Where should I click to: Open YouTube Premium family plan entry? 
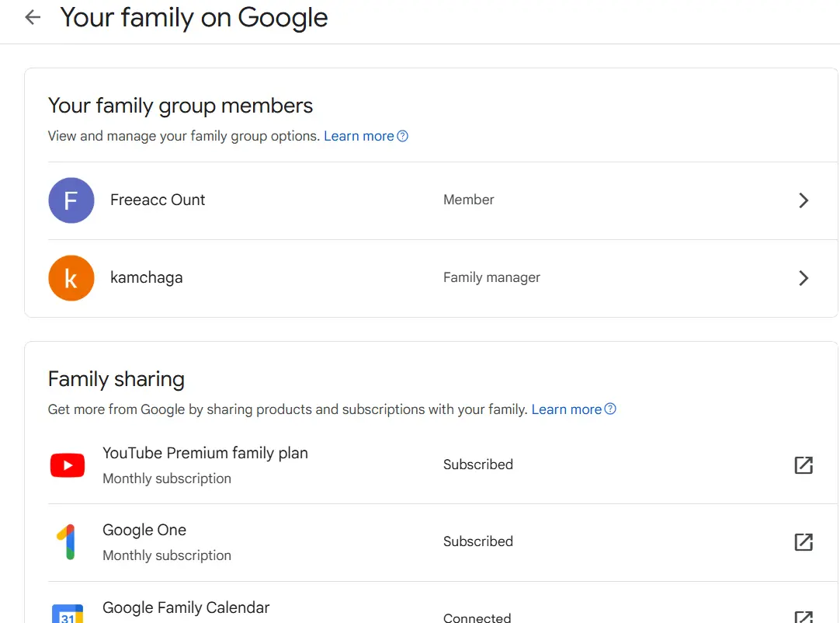click(x=443, y=465)
